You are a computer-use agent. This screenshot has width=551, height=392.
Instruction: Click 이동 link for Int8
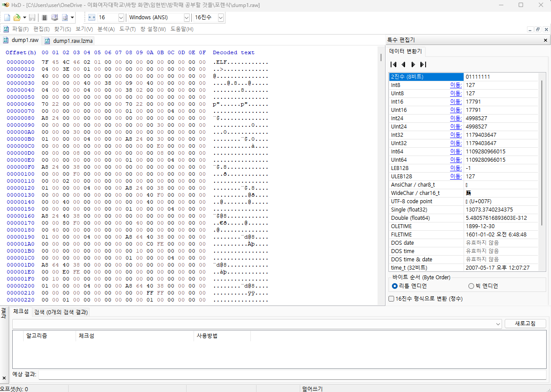(456, 85)
